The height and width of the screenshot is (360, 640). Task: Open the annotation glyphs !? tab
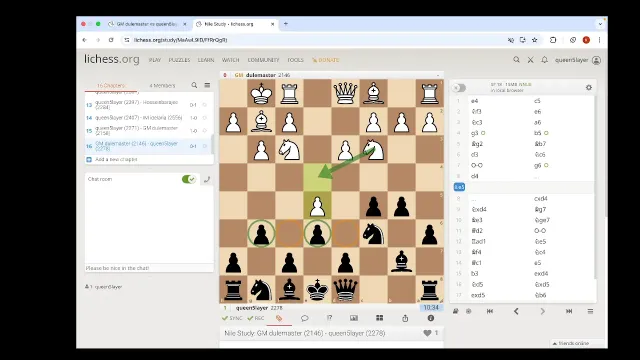(x=329, y=318)
